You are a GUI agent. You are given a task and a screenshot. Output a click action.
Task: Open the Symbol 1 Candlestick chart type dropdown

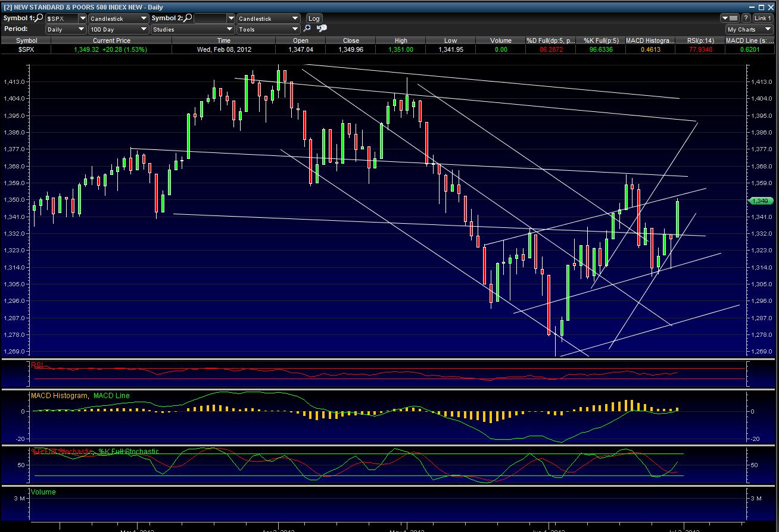[x=119, y=18]
